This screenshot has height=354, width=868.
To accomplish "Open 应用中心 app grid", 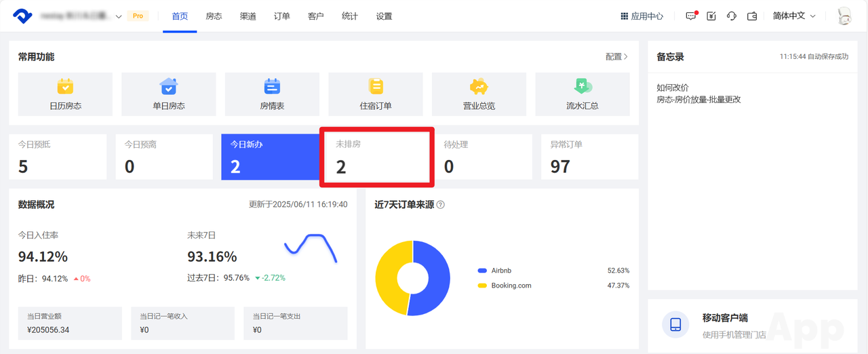I will [642, 16].
